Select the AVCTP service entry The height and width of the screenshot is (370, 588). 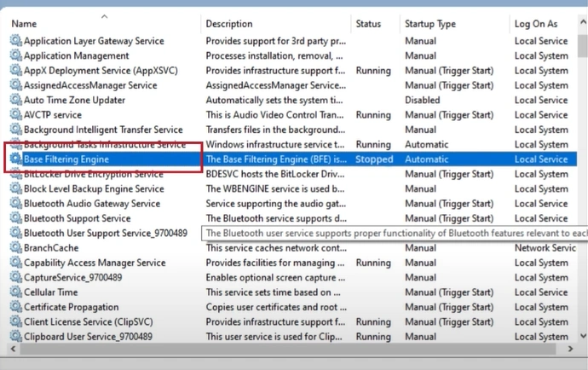pos(53,114)
